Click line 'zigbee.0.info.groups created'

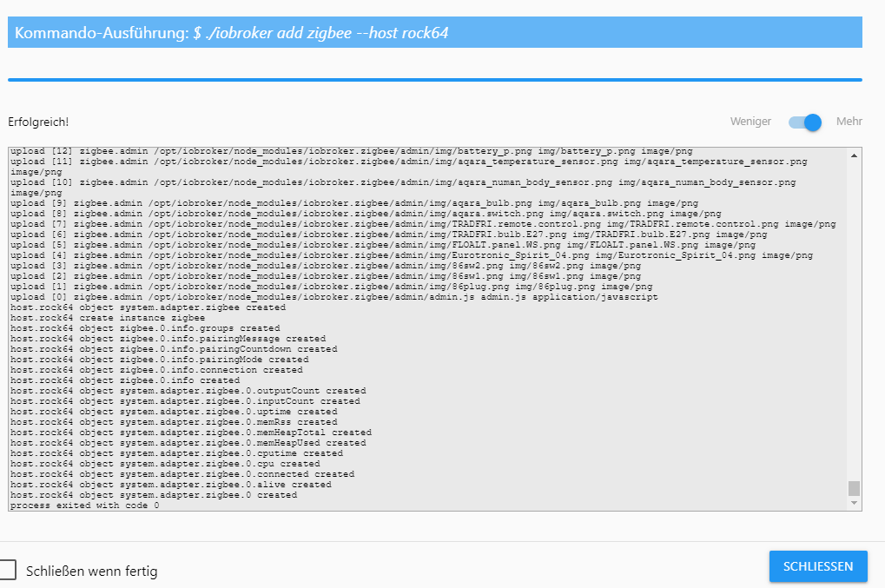coord(145,327)
